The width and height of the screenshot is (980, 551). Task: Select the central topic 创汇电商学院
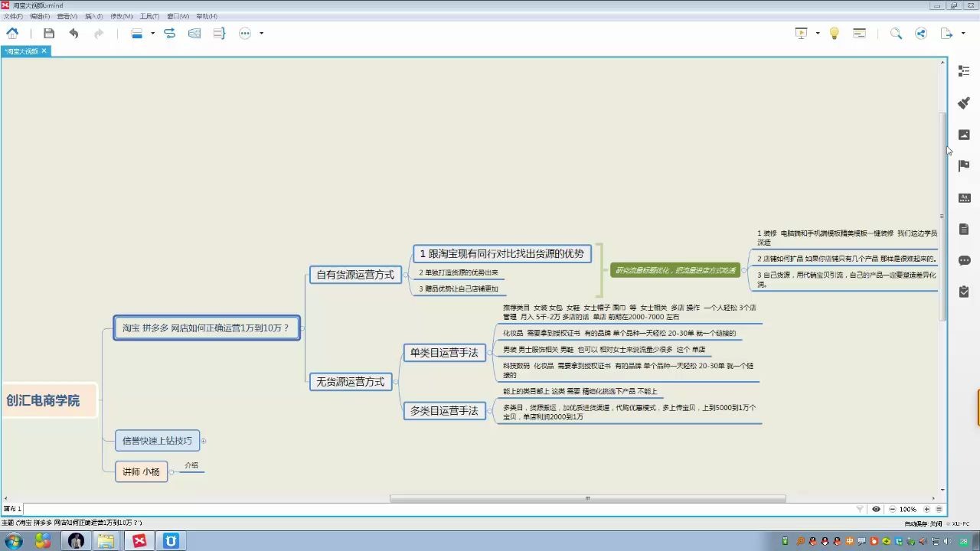pos(49,400)
